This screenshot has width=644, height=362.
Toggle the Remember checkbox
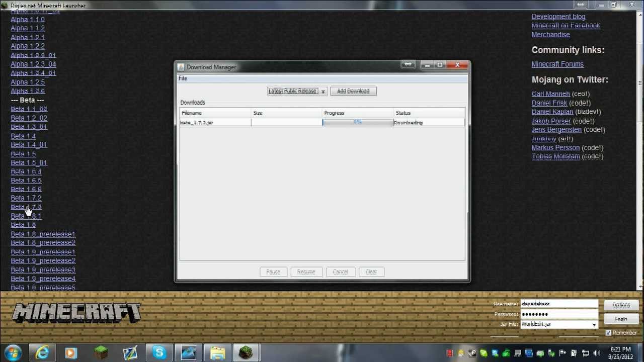(x=608, y=332)
